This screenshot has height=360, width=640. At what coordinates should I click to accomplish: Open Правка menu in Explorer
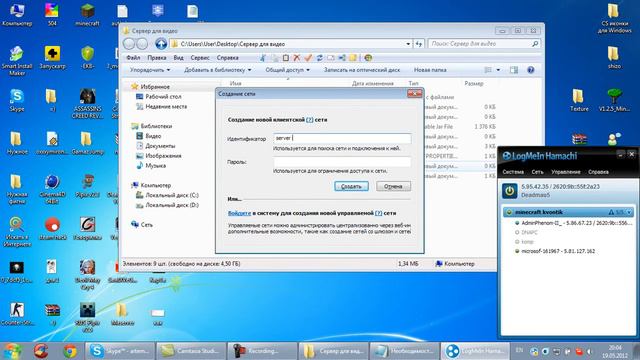[157, 58]
